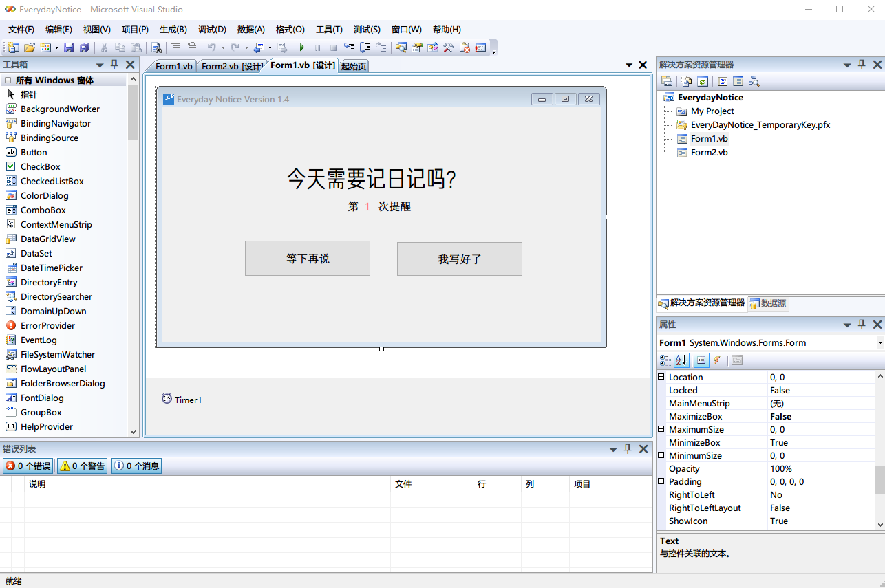Toggle Alphabetical sort in Properties panel
Screen dimensions: 885x588
pyautogui.click(x=681, y=360)
